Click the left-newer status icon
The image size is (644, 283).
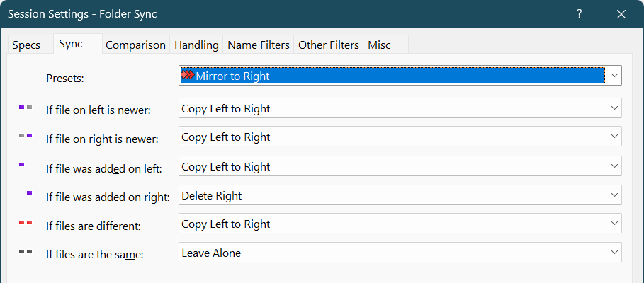pos(26,108)
